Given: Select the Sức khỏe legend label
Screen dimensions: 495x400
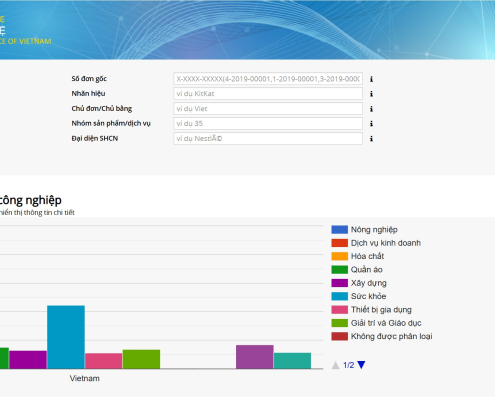Looking at the screenshot, I should coord(368,296).
